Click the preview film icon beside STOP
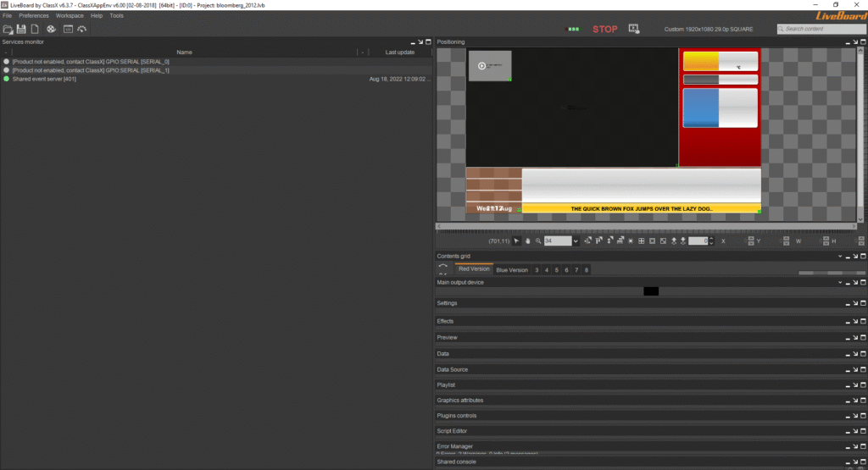Viewport: 868px width, 470px height. pyautogui.click(x=633, y=29)
